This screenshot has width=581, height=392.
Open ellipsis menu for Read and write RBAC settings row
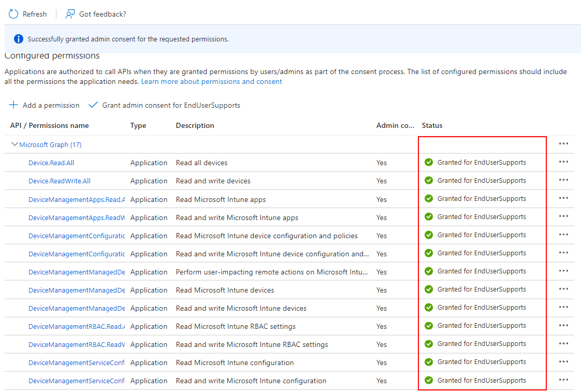(x=563, y=344)
